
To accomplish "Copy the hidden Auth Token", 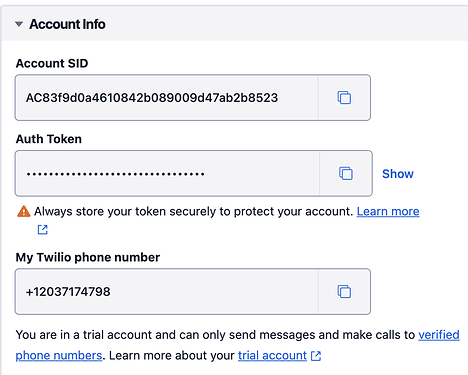I will pyautogui.click(x=346, y=173).
